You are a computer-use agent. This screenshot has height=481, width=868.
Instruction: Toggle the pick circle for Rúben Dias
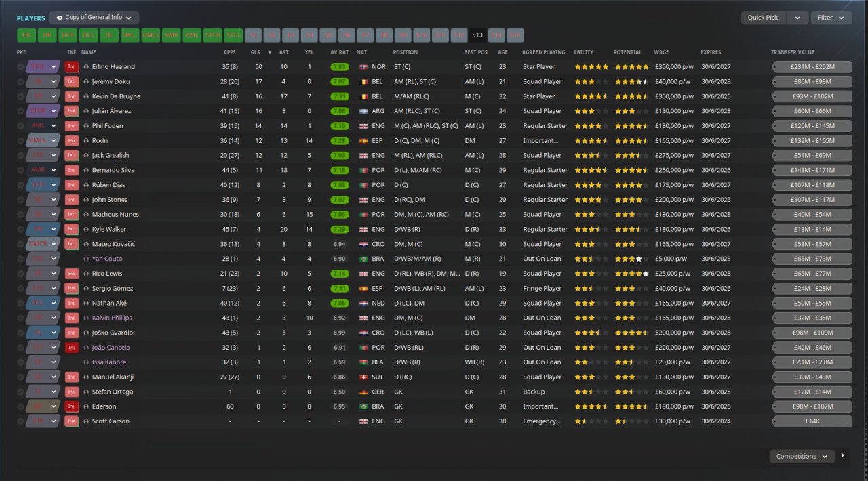pyautogui.click(x=20, y=185)
